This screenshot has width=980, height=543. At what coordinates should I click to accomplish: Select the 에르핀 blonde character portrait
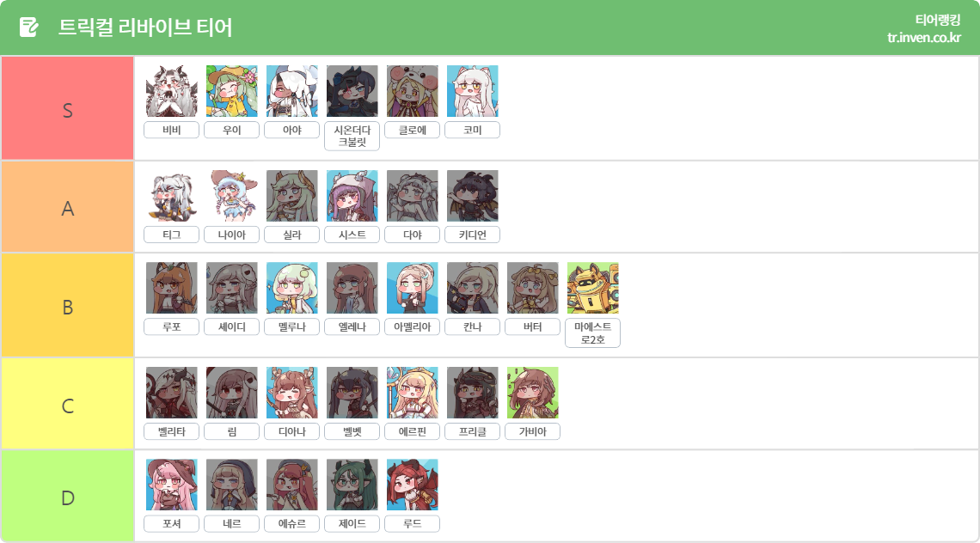413,393
